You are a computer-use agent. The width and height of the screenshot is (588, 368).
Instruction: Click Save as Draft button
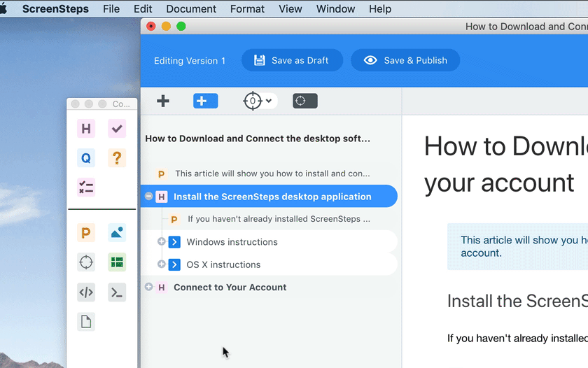point(292,60)
